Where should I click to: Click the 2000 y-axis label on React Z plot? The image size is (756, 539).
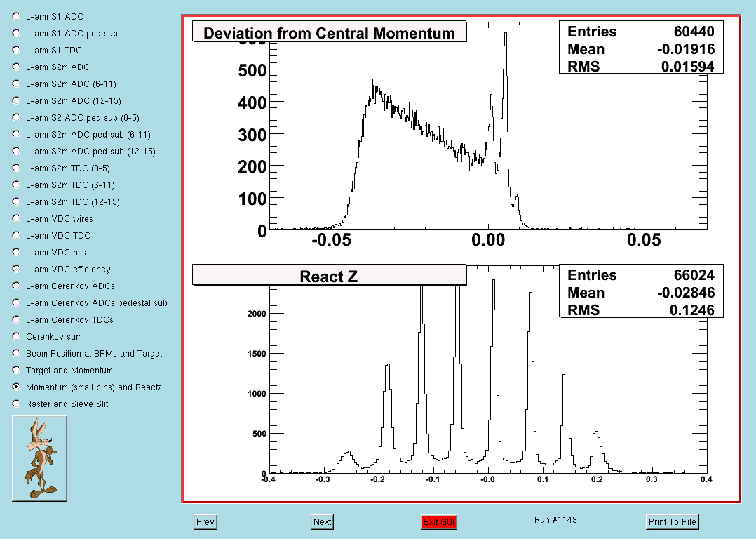(257, 314)
